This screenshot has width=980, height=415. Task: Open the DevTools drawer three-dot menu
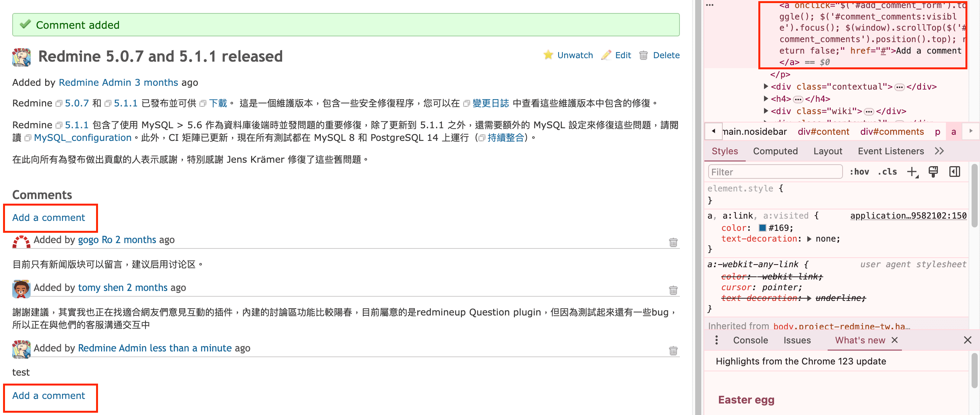point(717,340)
